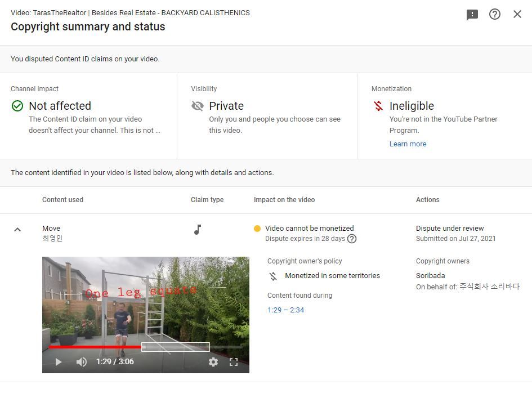Open the video player settings gear
The image size is (532, 398).
(x=213, y=362)
